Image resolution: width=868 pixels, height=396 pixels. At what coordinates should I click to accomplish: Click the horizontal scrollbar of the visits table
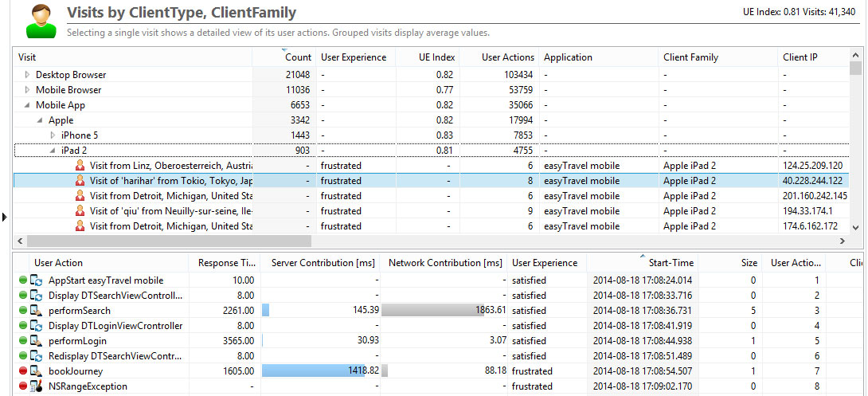(x=169, y=241)
